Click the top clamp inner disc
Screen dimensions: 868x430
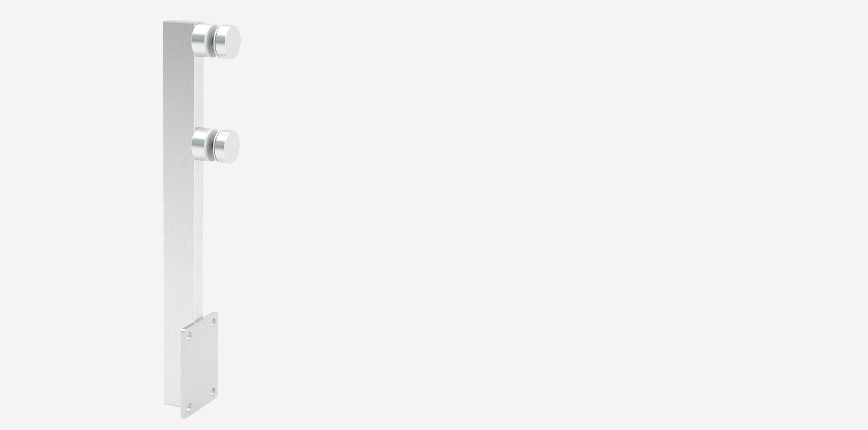201,41
